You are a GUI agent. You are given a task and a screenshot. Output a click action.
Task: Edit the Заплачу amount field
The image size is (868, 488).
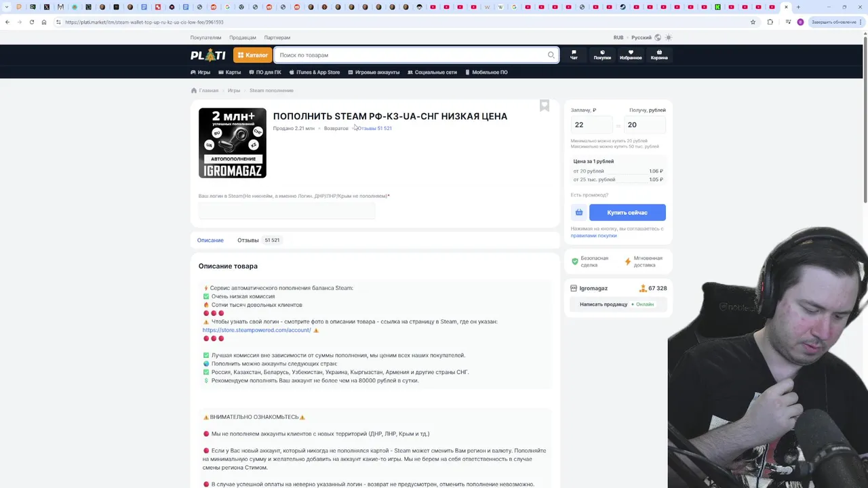click(x=591, y=125)
